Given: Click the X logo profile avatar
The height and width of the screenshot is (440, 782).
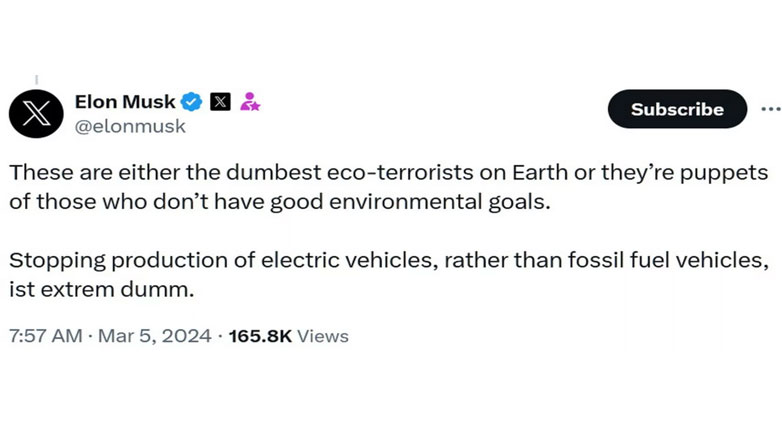Looking at the screenshot, I should point(36,112).
